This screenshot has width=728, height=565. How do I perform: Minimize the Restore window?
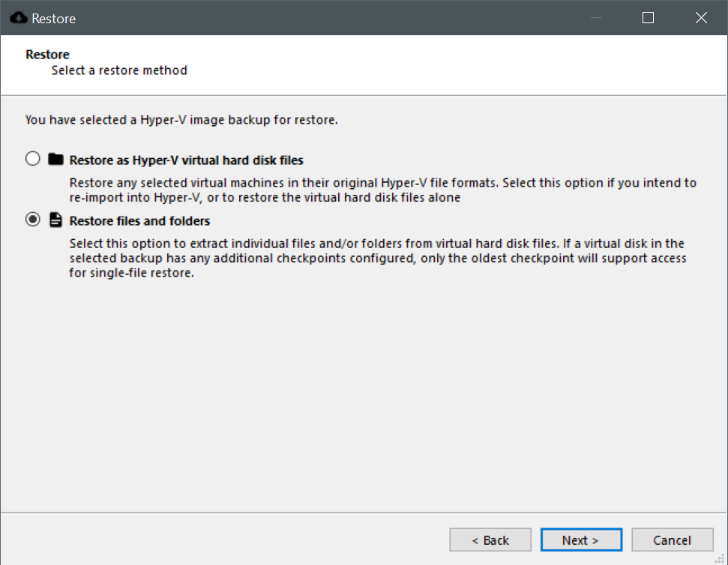click(595, 18)
